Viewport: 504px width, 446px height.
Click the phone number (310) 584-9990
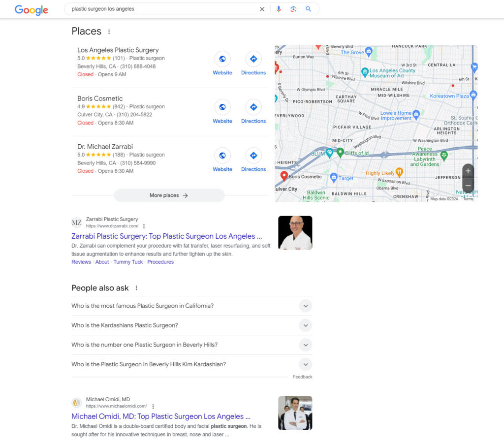pos(138,163)
